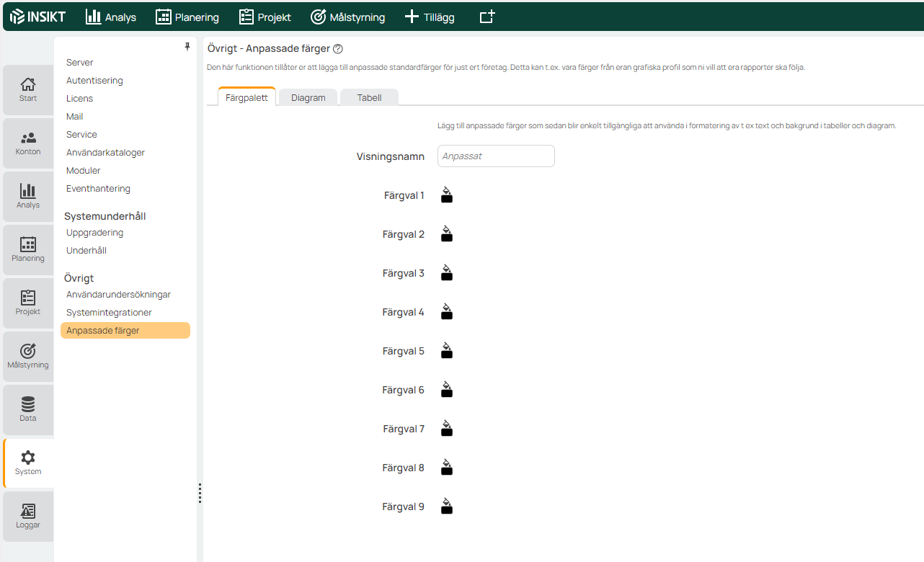Open Användarkataloger settings
This screenshot has width=924, height=562.
tap(105, 153)
